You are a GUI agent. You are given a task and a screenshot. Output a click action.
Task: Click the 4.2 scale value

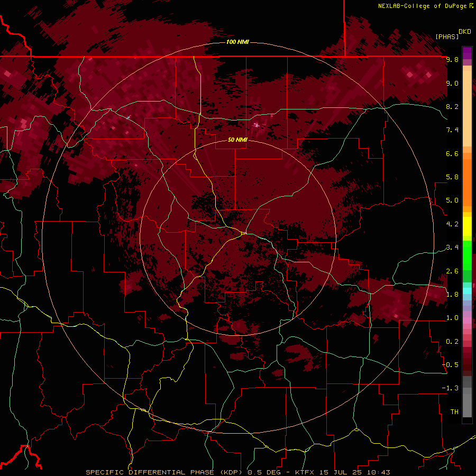(452, 224)
